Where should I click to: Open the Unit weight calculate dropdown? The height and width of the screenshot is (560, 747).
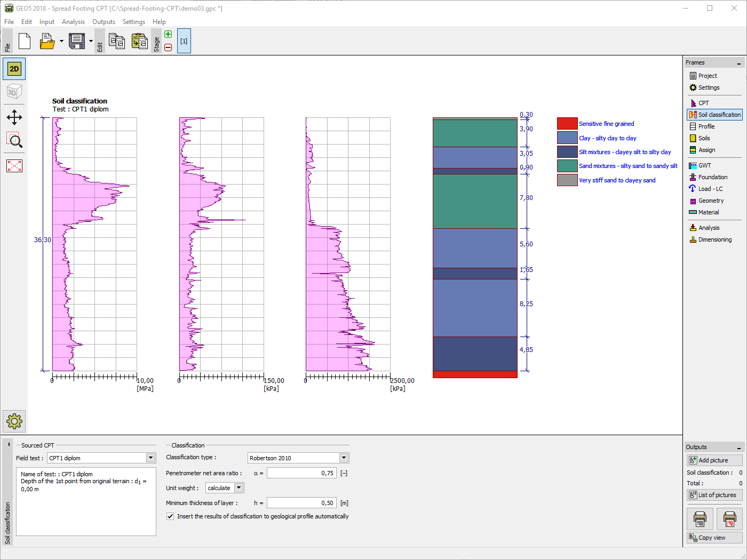point(239,488)
